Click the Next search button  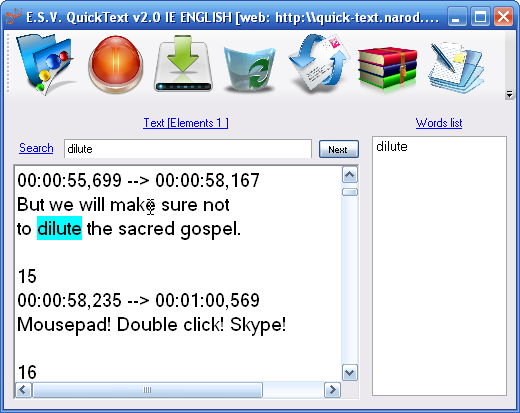pyautogui.click(x=339, y=149)
